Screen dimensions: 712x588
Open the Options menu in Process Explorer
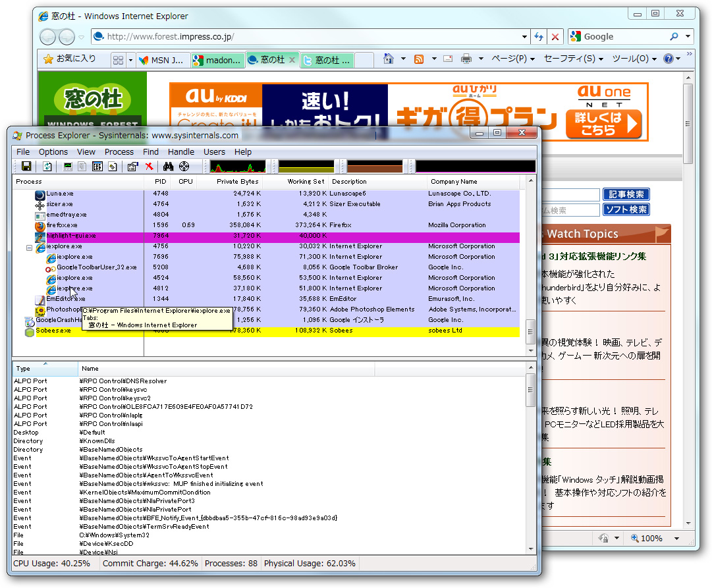tap(53, 151)
